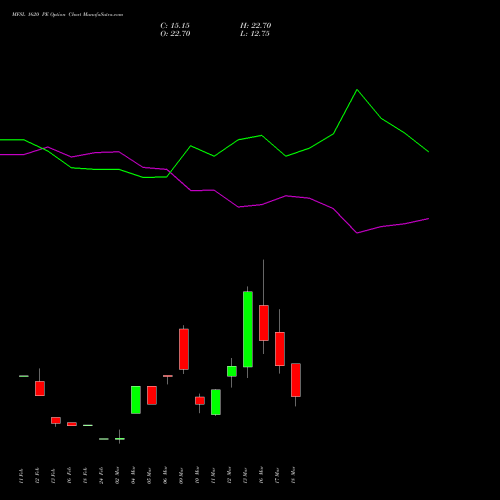The image size is (500, 500).
Task: Select the 24 Feb date label
Action: [101, 476]
